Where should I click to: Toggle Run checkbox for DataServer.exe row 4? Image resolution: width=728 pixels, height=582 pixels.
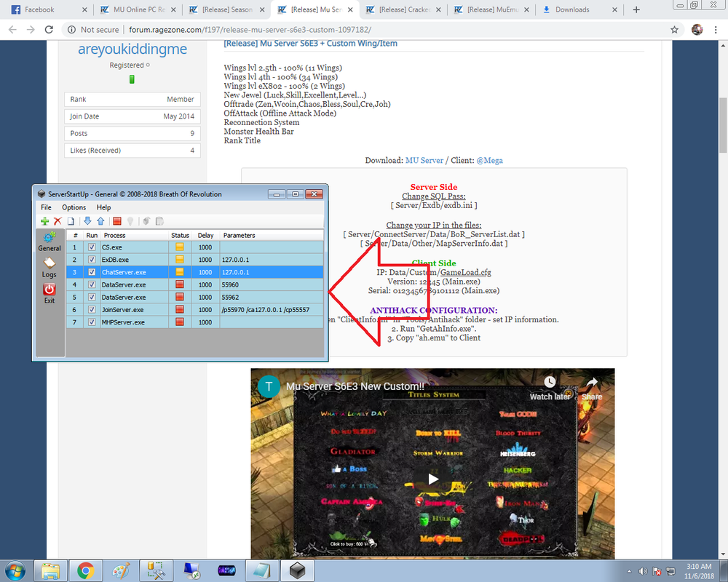pos(92,284)
